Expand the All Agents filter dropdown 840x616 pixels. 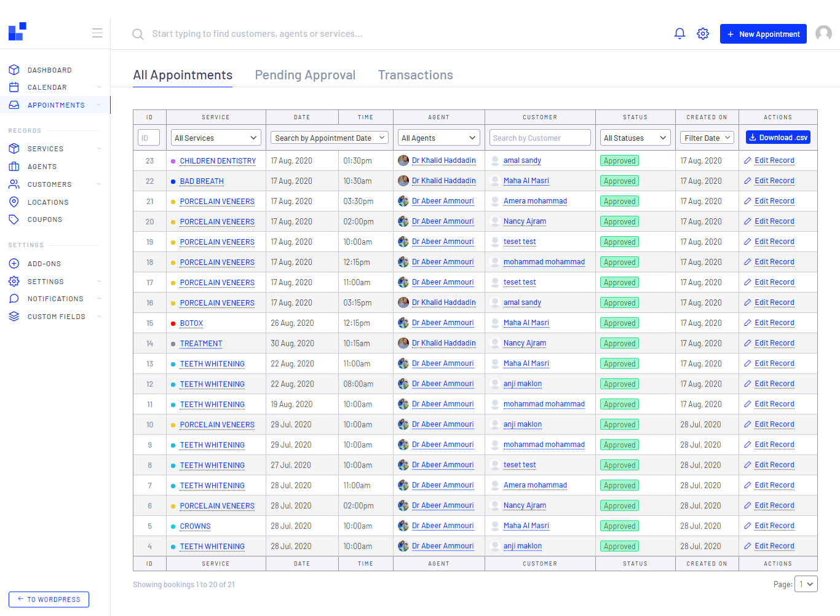click(438, 138)
